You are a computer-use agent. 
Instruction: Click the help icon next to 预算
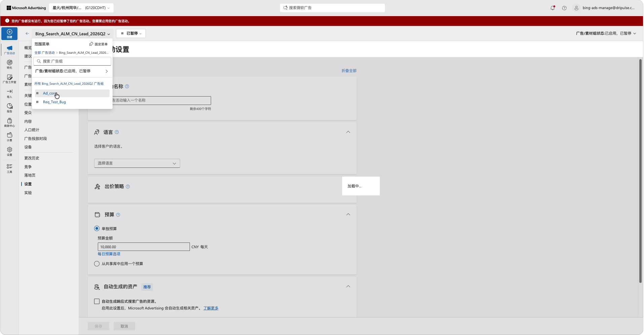tap(118, 215)
